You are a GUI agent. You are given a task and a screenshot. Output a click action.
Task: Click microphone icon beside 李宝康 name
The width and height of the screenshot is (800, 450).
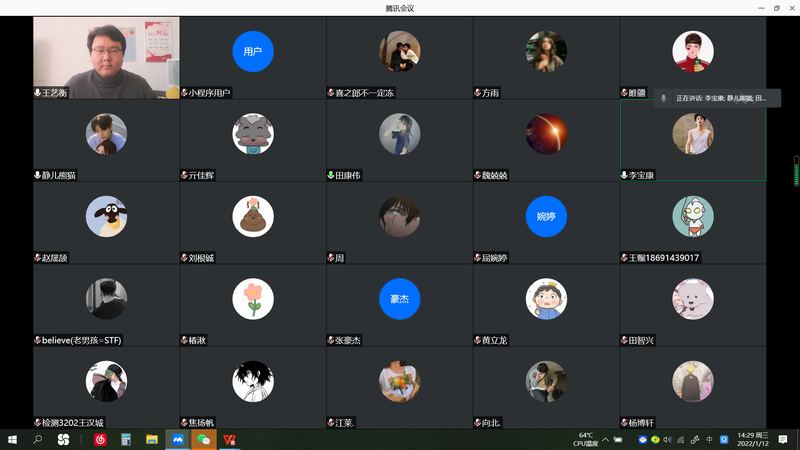click(625, 175)
